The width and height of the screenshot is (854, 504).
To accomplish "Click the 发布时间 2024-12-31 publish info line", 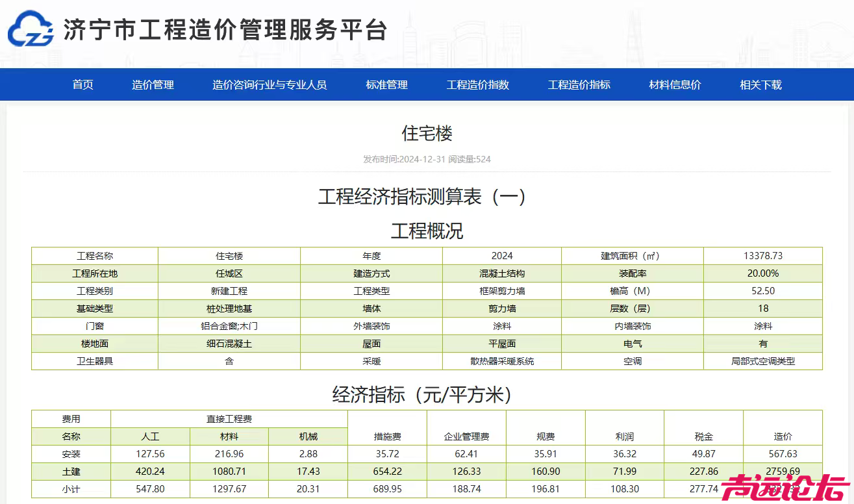I will click(427, 159).
